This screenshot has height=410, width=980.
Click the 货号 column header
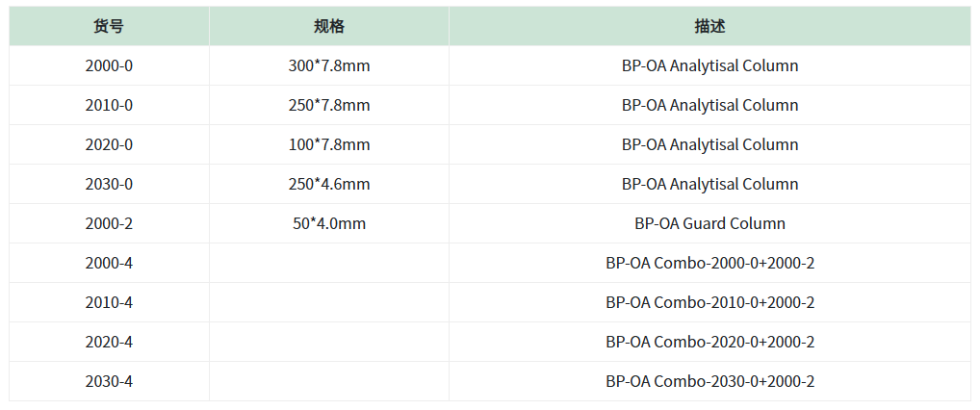coord(109,26)
